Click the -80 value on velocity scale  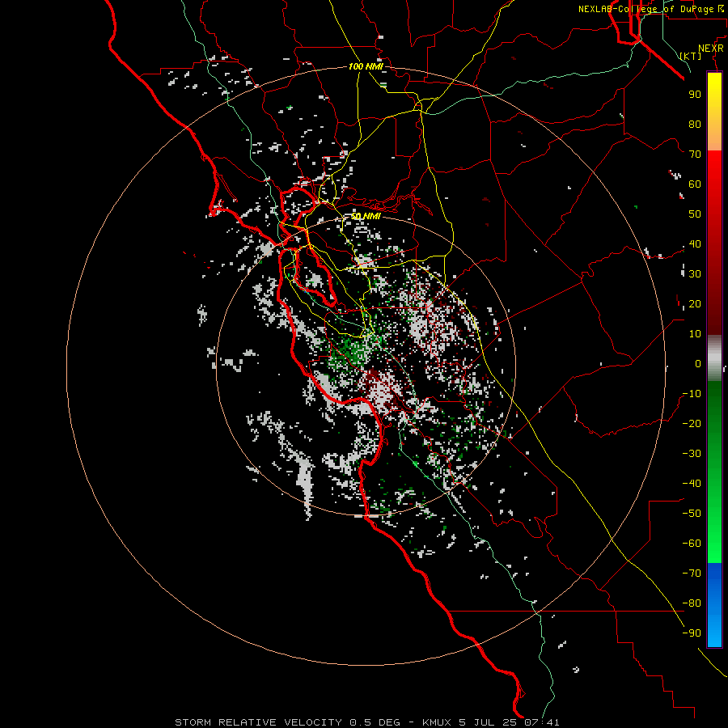[692, 603]
